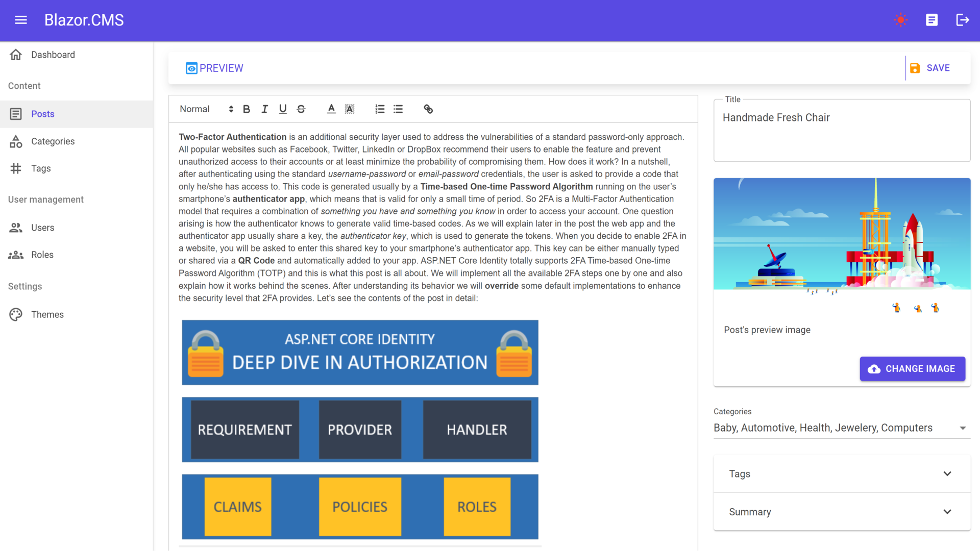Expand the Tags panel
This screenshot has width=980, height=551.
[842, 474]
